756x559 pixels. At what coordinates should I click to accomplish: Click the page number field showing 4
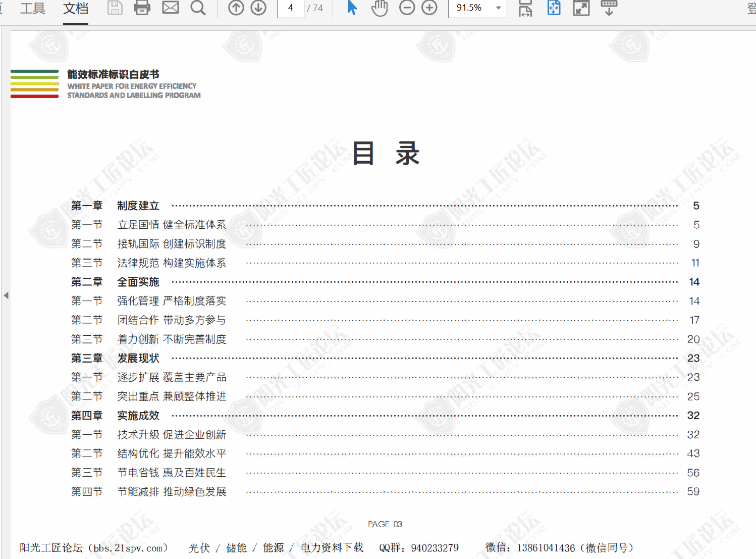pos(291,8)
